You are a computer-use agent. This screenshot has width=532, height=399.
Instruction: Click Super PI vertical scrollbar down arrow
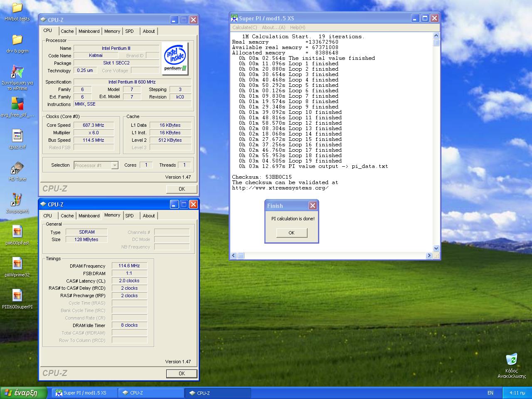pos(436,249)
